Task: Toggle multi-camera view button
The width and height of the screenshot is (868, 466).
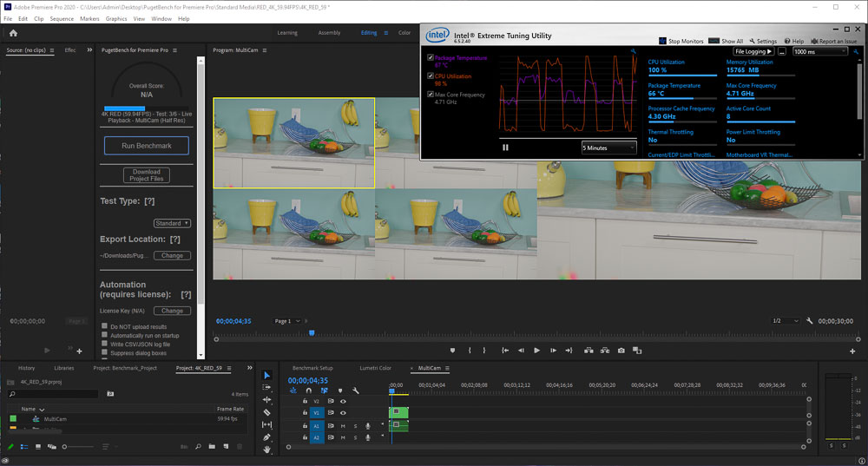Action: coord(637,351)
